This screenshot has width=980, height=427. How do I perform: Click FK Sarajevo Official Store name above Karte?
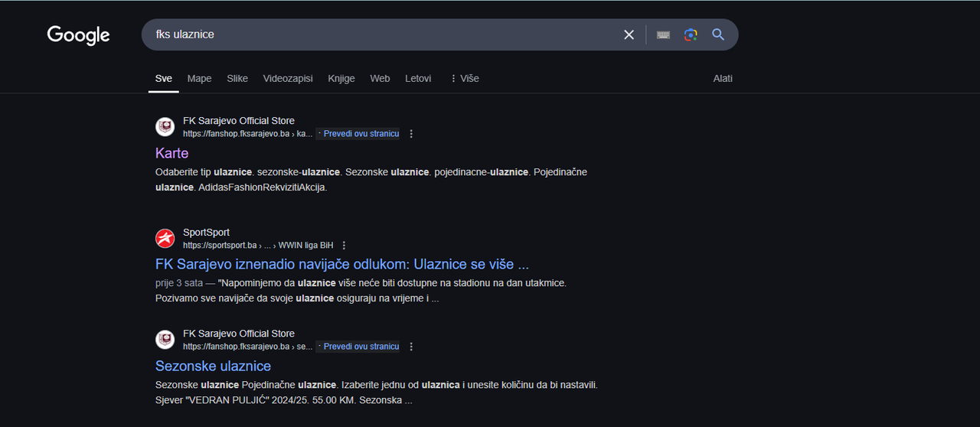coord(239,121)
